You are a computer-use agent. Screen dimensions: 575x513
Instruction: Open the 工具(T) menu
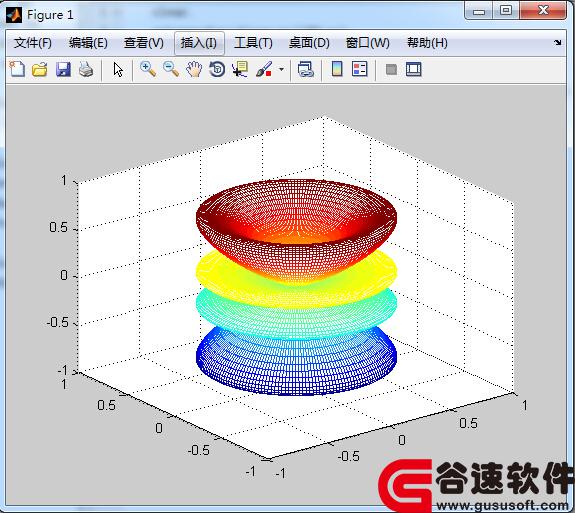click(x=253, y=43)
